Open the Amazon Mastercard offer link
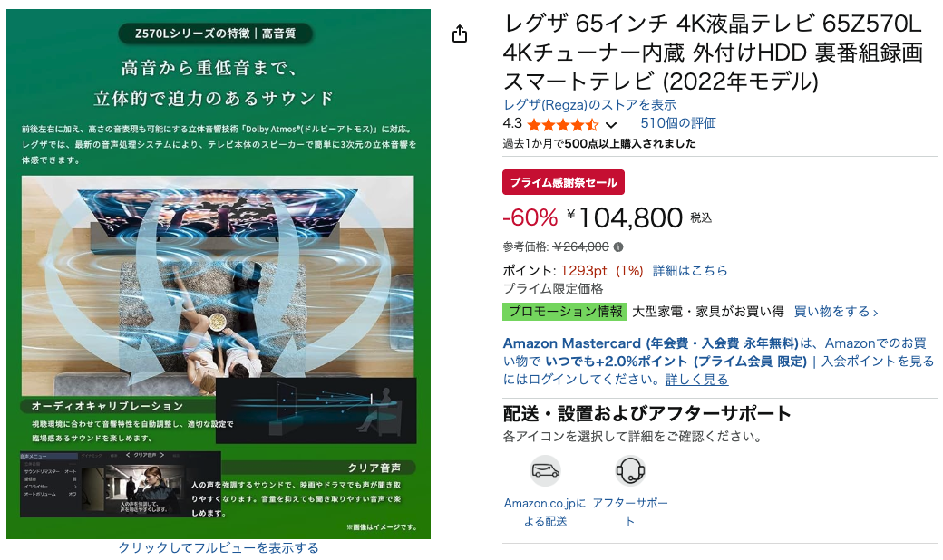 coord(650,343)
